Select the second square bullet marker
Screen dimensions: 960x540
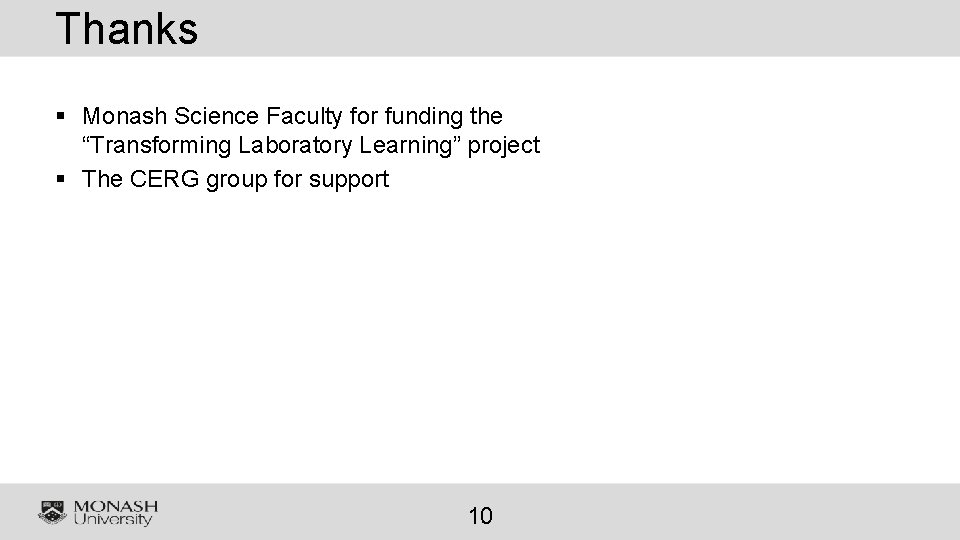pyautogui.click(x=60, y=179)
